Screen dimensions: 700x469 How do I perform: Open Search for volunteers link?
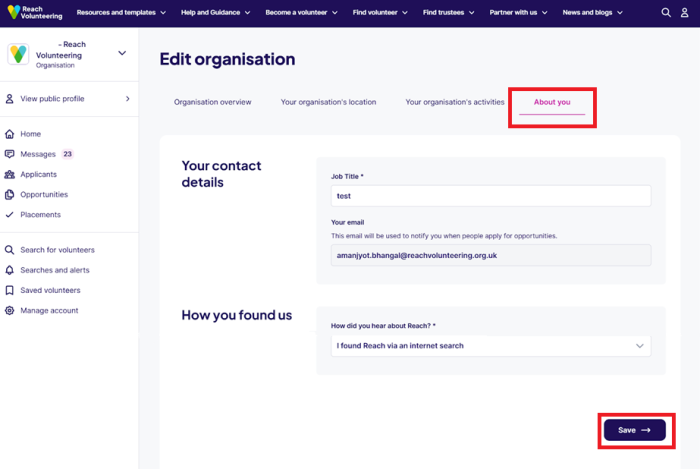coord(58,250)
